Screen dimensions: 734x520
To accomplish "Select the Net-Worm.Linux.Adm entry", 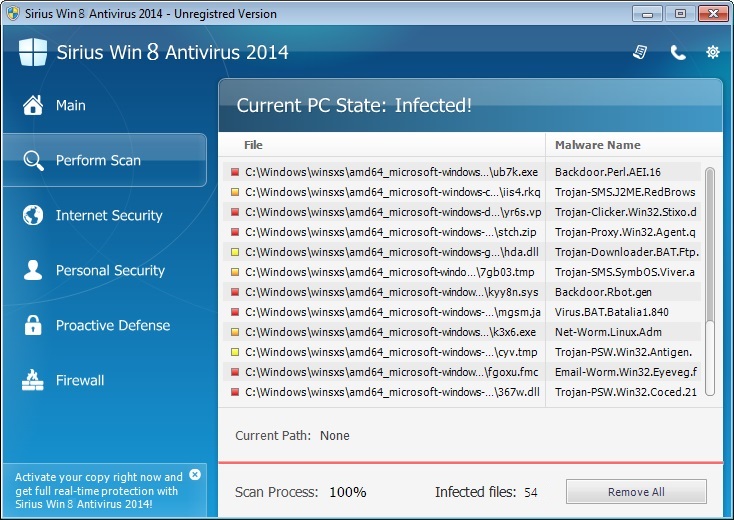I will [608, 332].
